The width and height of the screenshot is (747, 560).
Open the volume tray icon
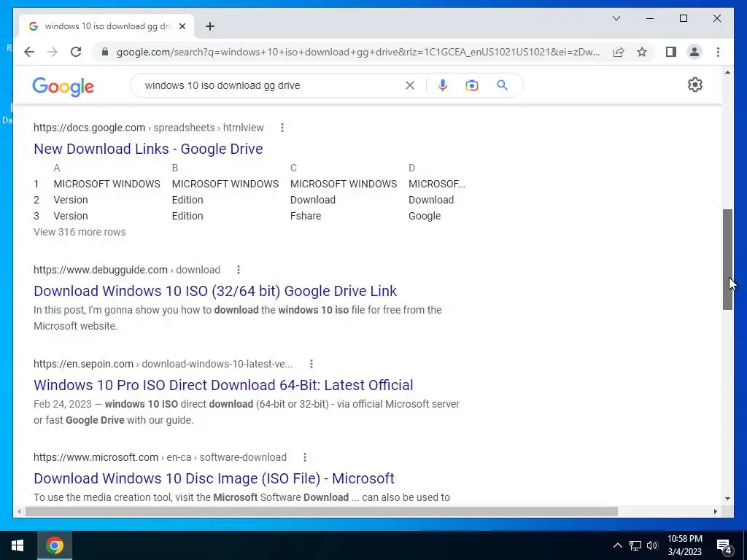click(x=652, y=545)
